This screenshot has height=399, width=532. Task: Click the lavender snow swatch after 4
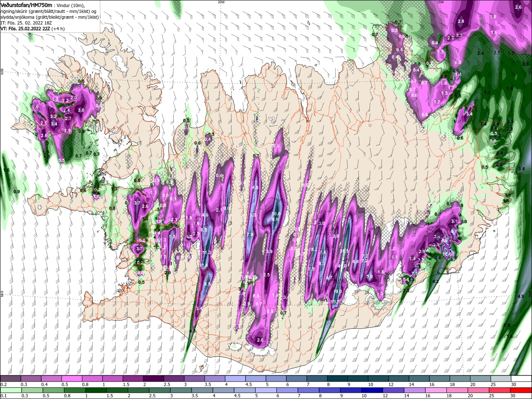(235, 379)
